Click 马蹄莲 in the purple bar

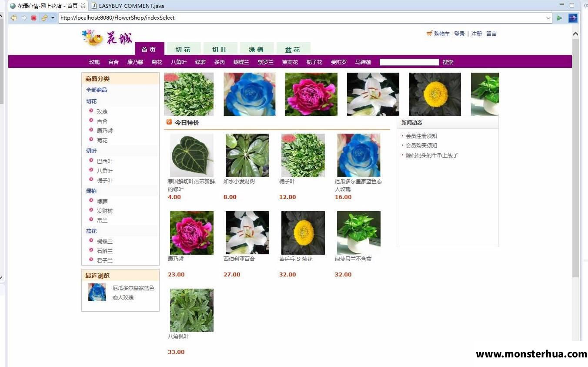[363, 62]
